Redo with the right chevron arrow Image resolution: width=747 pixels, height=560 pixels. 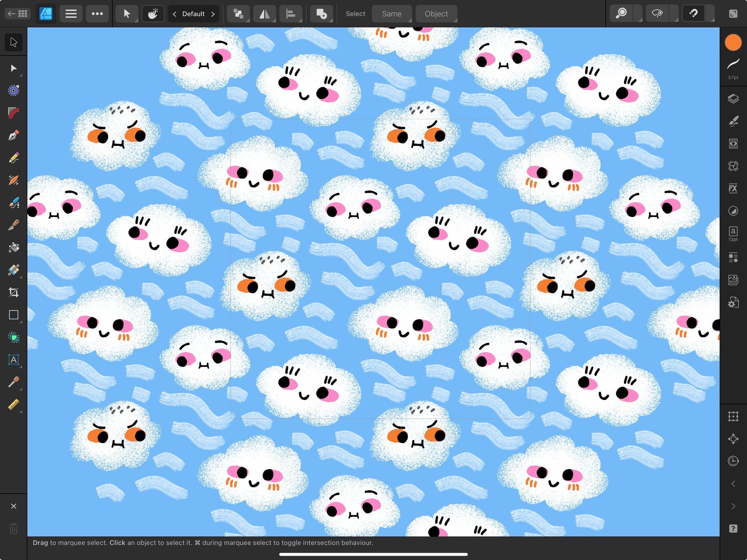tap(733, 506)
